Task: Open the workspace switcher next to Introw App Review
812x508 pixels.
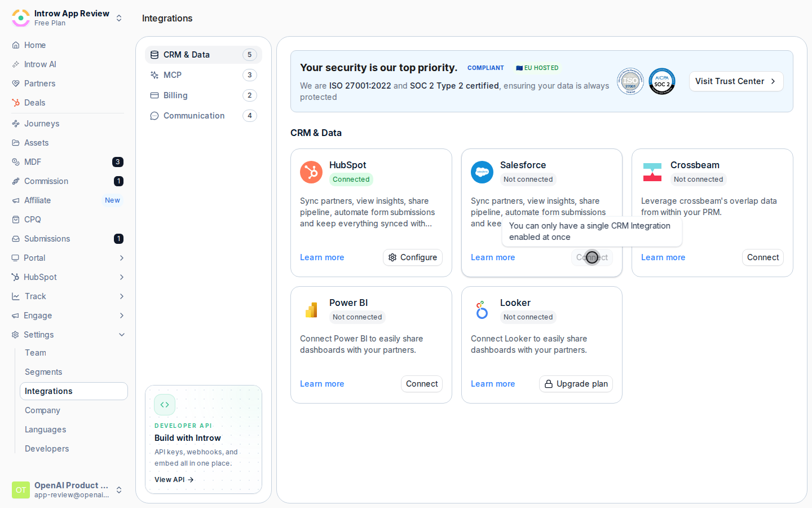Action: [x=119, y=18]
